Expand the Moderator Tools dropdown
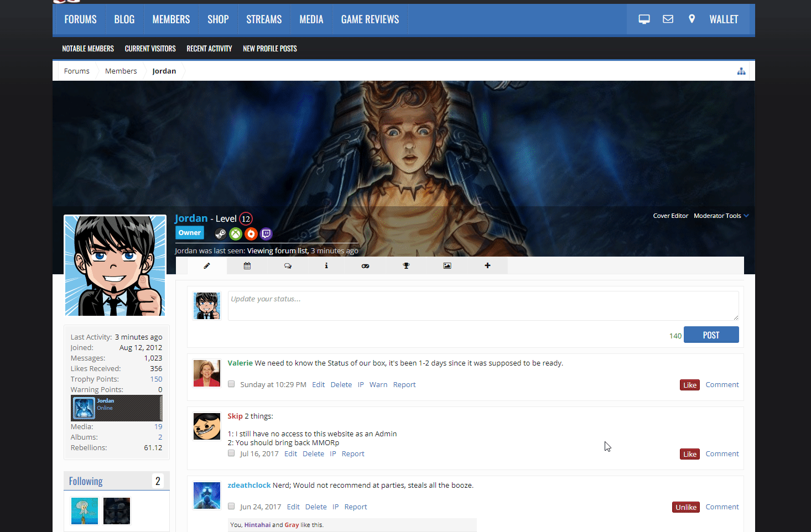Screen dimensions: 811x532 click(x=721, y=216)
